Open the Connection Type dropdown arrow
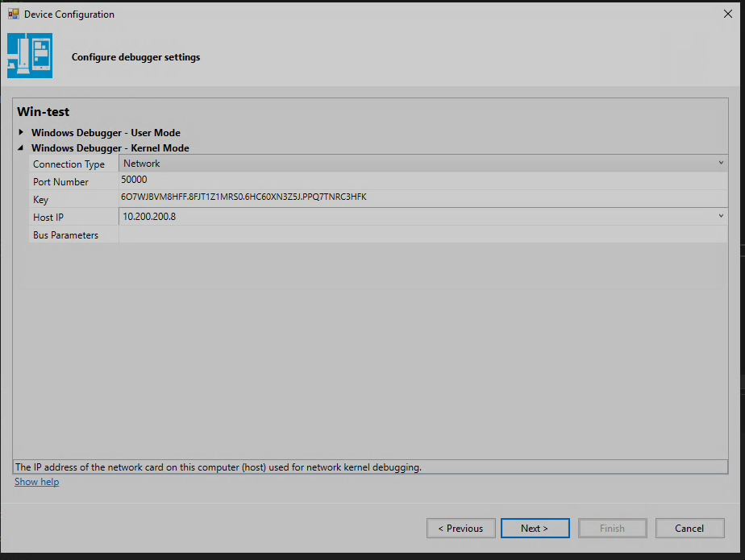Screen dimensions: 745x560 [721, 163]
